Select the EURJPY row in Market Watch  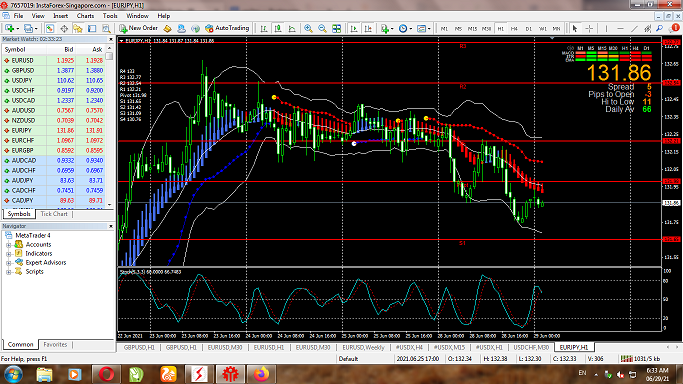pos(53,130)
